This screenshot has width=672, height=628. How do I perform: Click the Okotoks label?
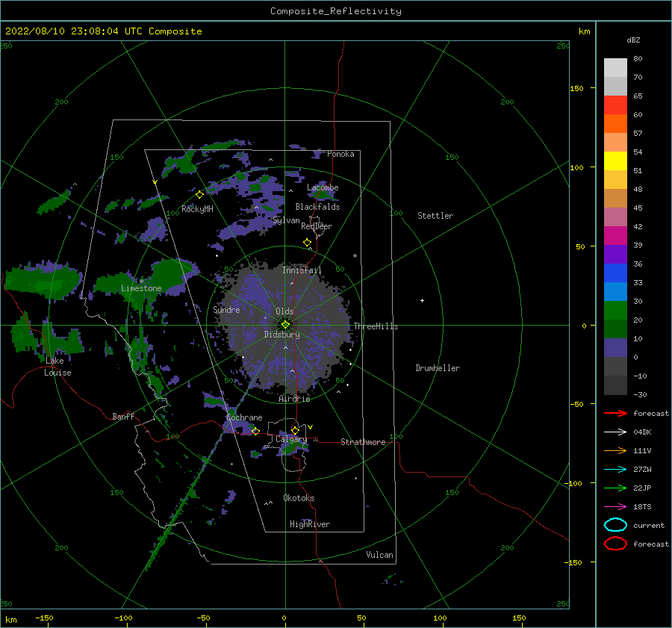click(x=299, y=498)
